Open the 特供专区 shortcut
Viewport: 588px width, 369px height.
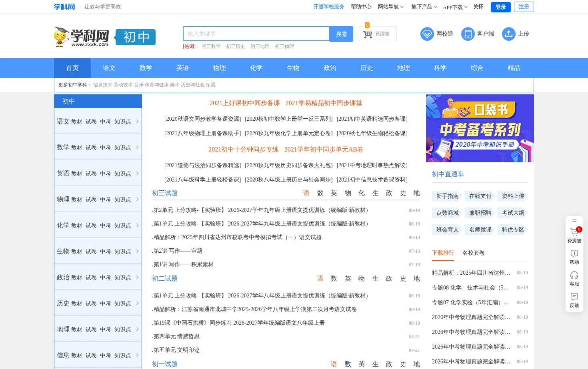point(513,229)
